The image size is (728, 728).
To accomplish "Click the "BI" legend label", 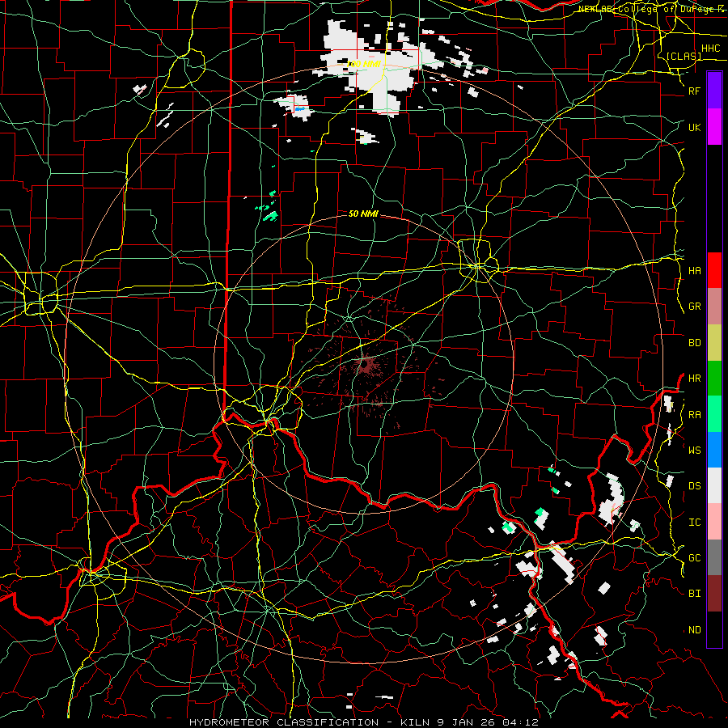I will [694, 594].
